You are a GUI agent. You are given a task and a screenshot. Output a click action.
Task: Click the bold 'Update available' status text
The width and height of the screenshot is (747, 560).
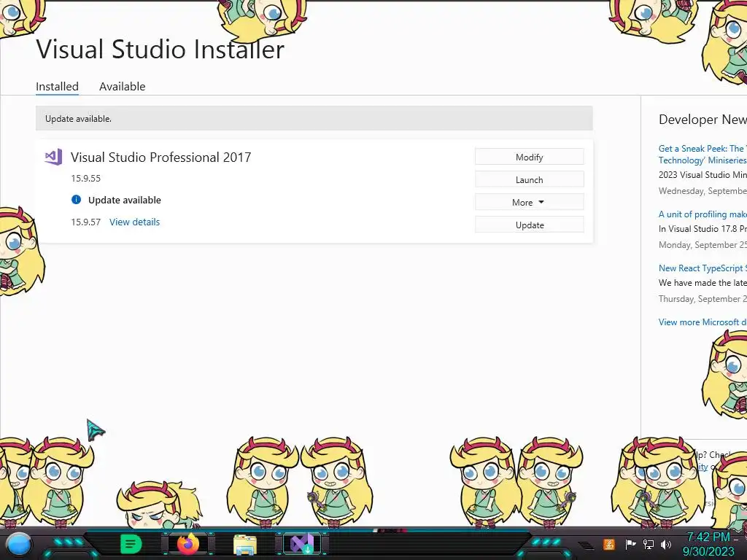tap(124, 200)
